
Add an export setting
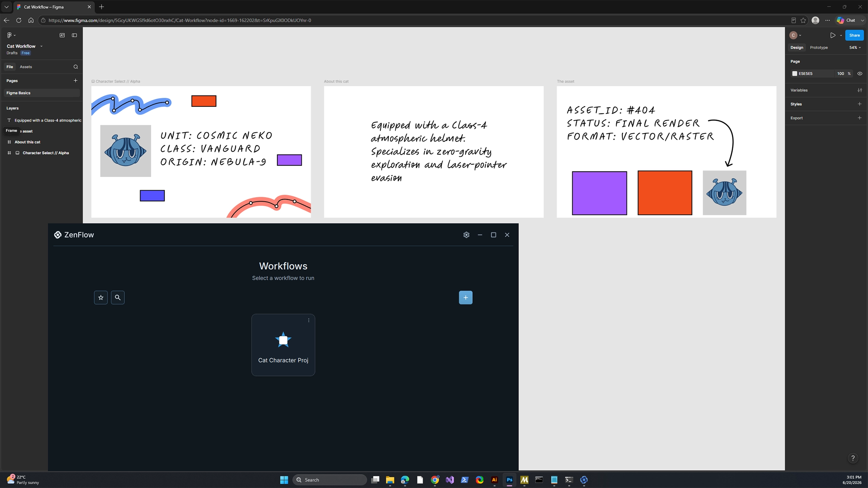(x=860, y=118)
